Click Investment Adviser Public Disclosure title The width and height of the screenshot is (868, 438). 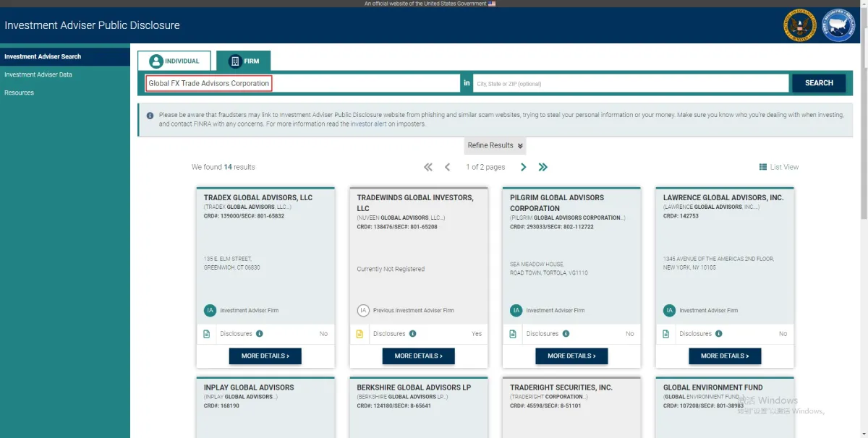pyautogui.click(x=92, y=25)
